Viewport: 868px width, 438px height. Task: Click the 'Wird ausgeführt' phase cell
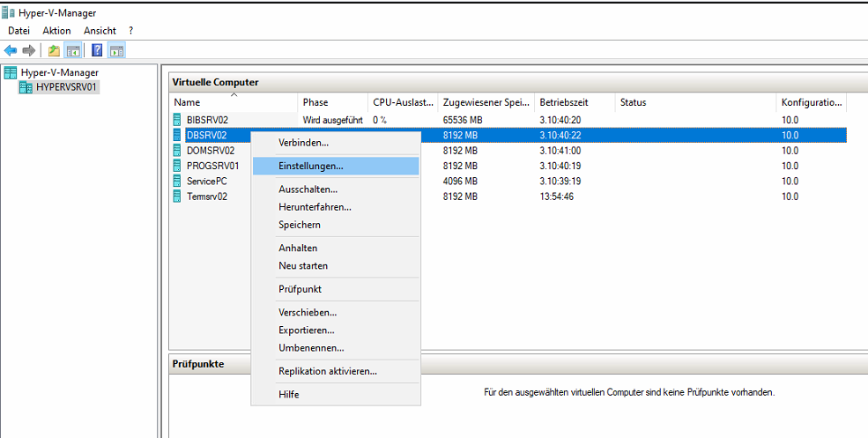point(333,120)
